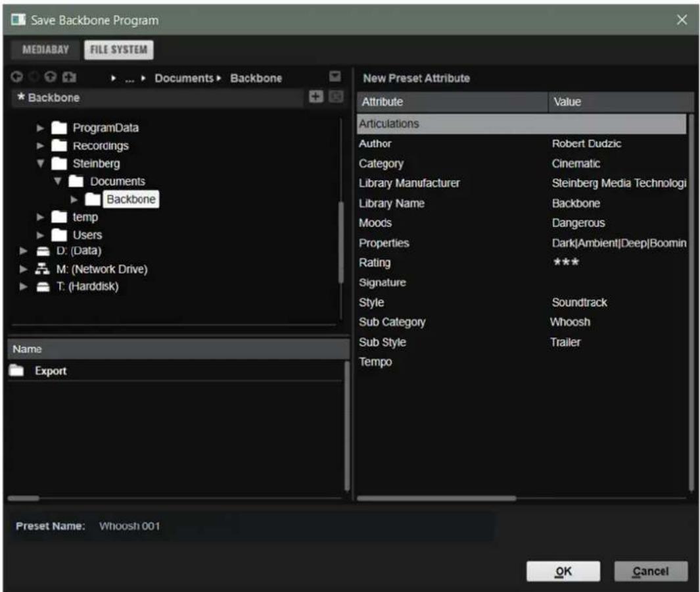
Task: Edit the Moods value Dangerous
Action: click(x=578, y=223)
